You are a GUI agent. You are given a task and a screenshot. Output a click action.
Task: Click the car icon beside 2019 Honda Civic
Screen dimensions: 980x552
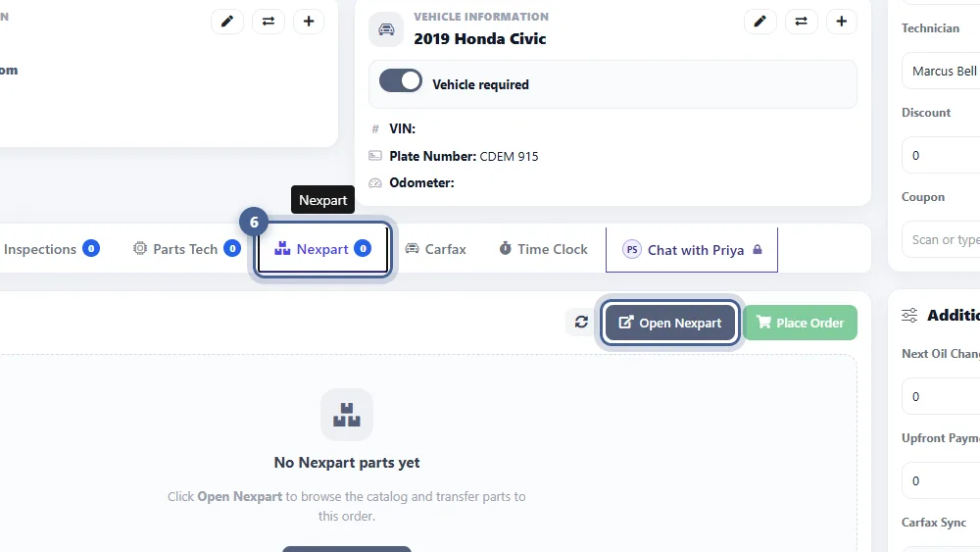tap(386, 29)
